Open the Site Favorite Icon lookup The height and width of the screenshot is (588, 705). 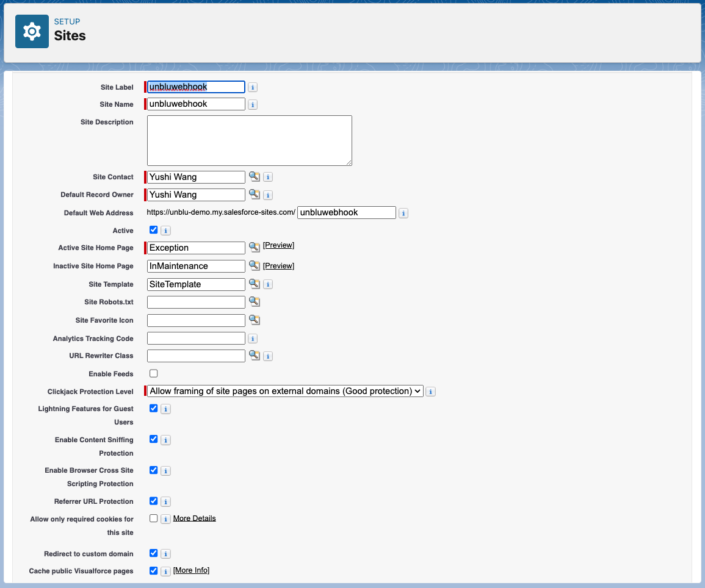coord(254,320)
